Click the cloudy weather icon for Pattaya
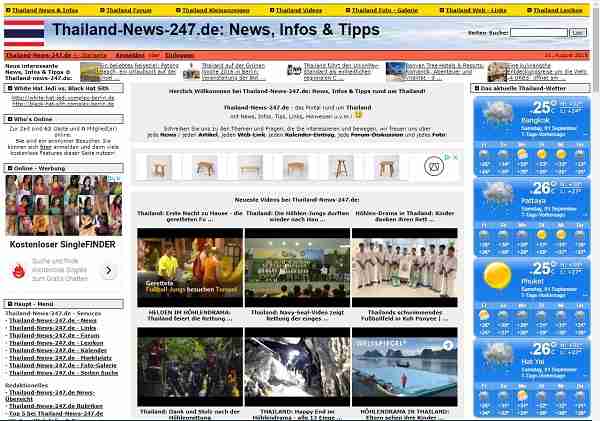 pyautogui.click(x=497, y=193)
